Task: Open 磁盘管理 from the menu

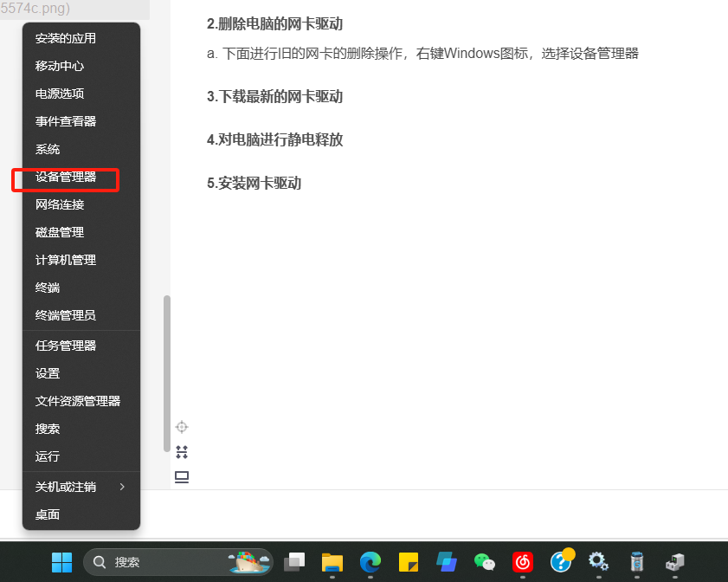Action: click(81, 232)
